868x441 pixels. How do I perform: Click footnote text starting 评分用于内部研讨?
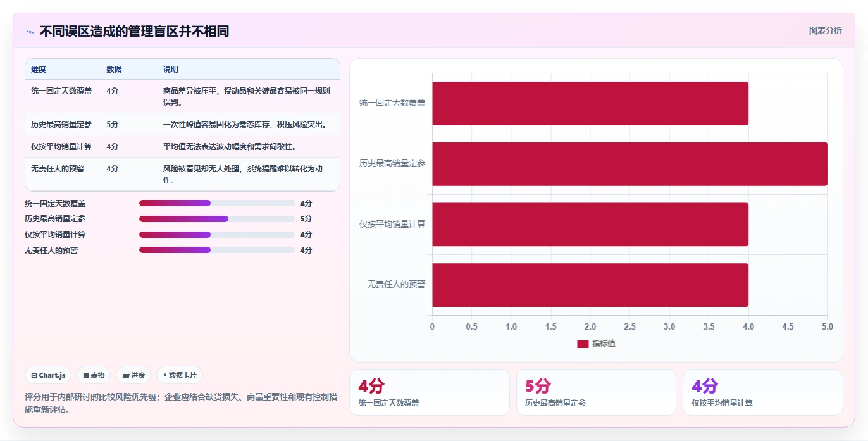point(181,403)
